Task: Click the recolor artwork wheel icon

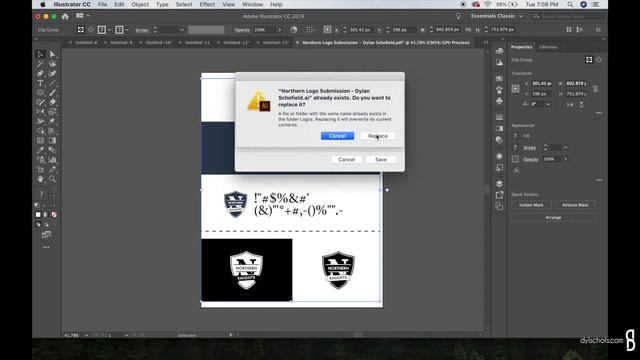Action: tap(294, 30)
